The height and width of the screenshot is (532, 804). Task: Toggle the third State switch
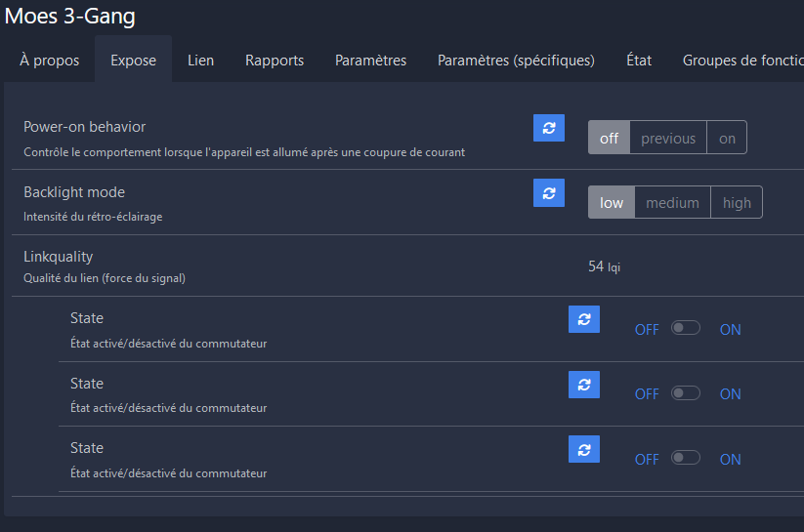click(686, 457)
